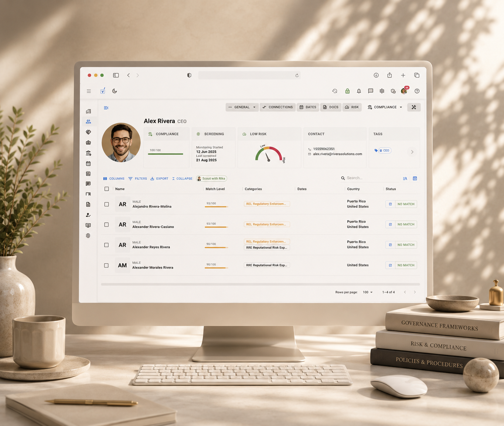Click the tools wrench button beside Compliance
Image resolution: width=504 pixels, height=426 pixels.
(x=414, y=107)
